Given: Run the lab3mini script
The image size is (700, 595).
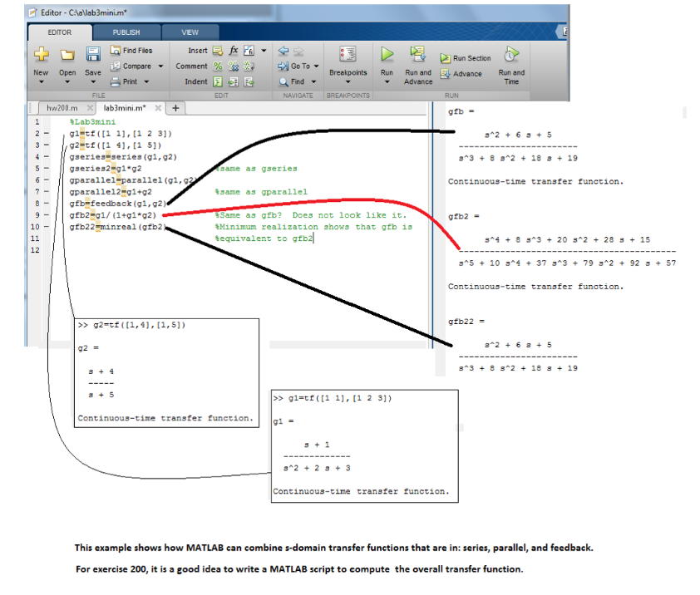Looking at the screenshot, I should tap(387, 55).
